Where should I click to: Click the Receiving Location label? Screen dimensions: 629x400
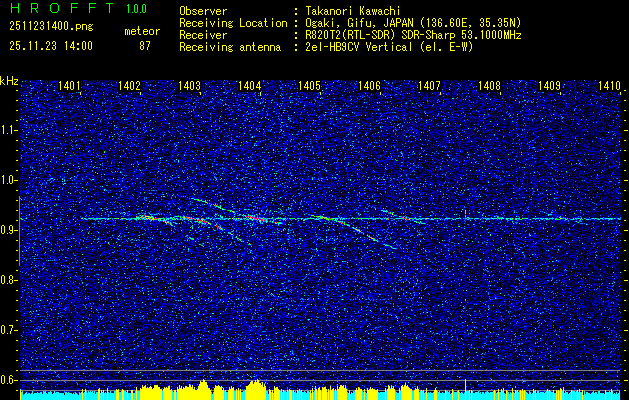tap(233, 23)
